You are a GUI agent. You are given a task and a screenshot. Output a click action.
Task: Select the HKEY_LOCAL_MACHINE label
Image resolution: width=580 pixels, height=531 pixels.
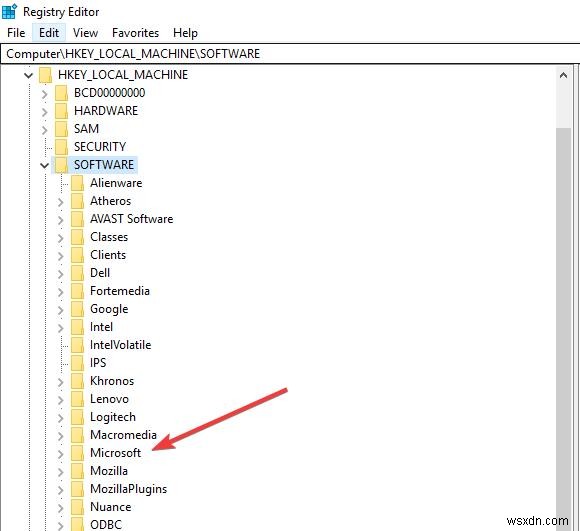click(x=123, y=75)
